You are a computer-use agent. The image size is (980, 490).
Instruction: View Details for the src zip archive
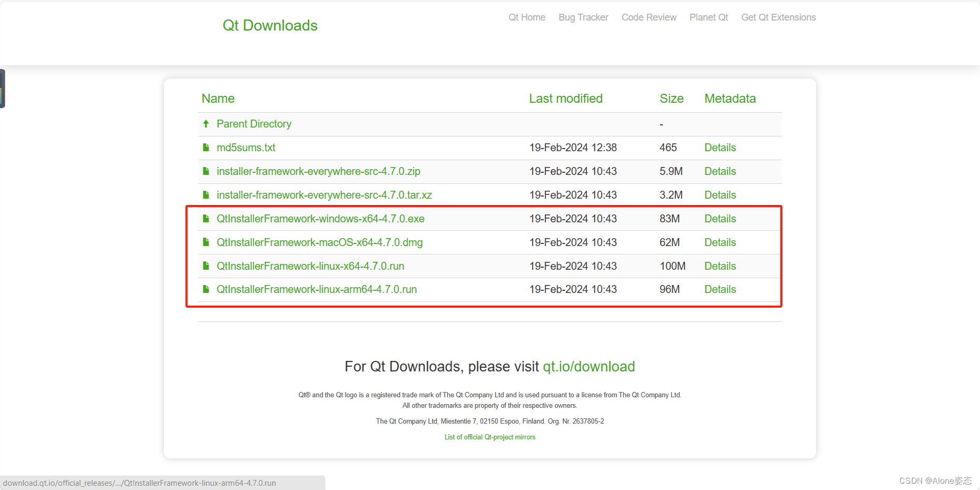(x=720, y=171)
